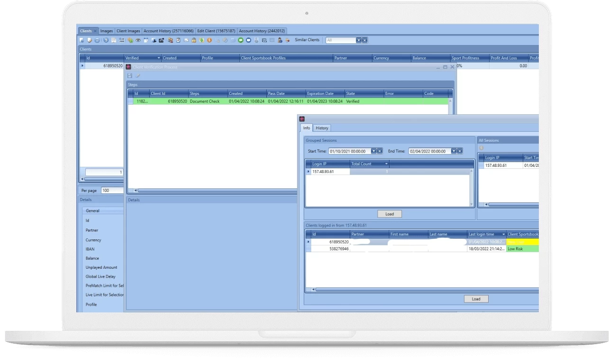This screenshot has width=609, height=364.
Task: Click the add new client icon
Action: point(82,40)
